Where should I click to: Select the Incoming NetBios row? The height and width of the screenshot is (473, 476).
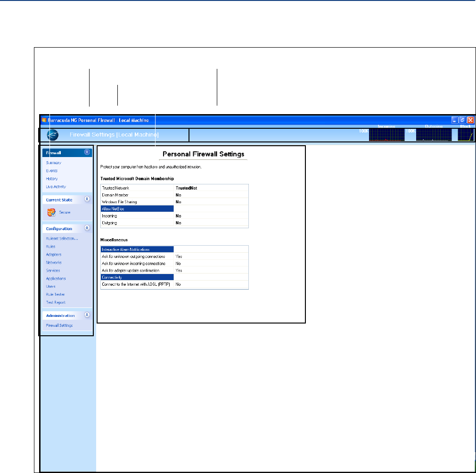coord(174,216)
